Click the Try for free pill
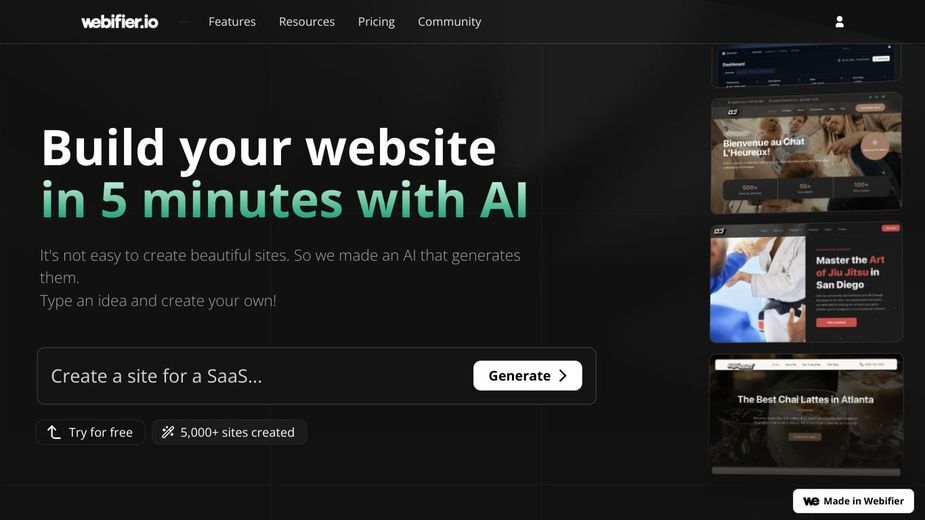Screen dimensions: 925x520 tap(90, 432)
